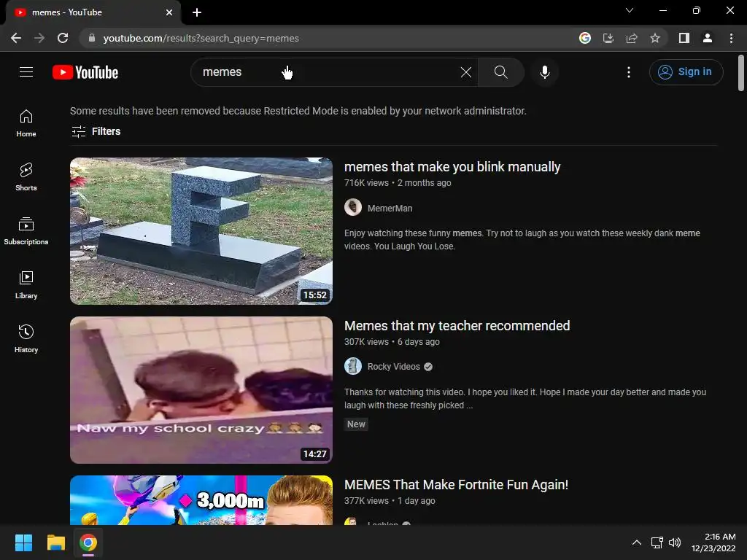
Task: Open the YouTube hamburger guide menu
Action: (26, 72)
